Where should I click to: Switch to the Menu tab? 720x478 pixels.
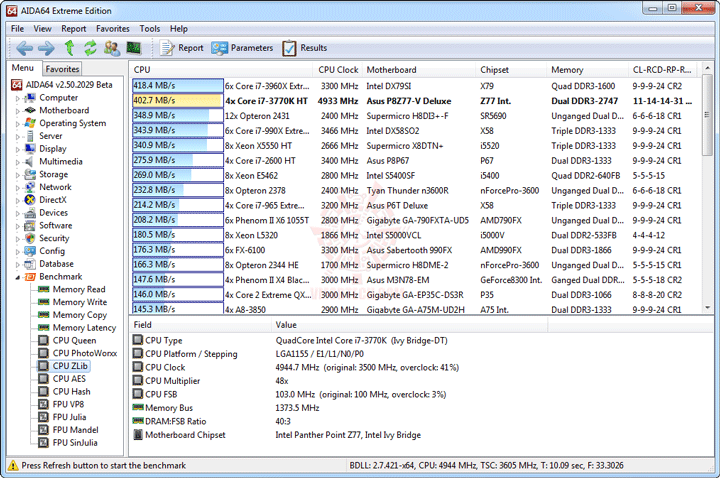(x=23, y=68)
